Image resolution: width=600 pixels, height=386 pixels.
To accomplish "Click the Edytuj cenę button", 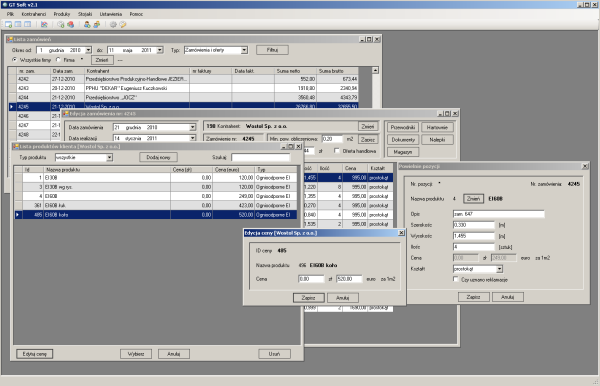I will pos(34,354).
